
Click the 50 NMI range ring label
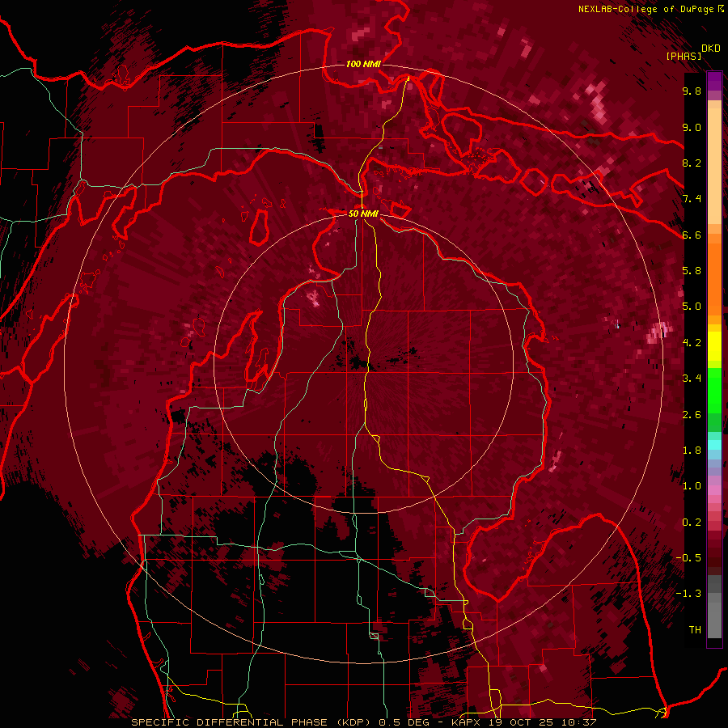(363, 214)
